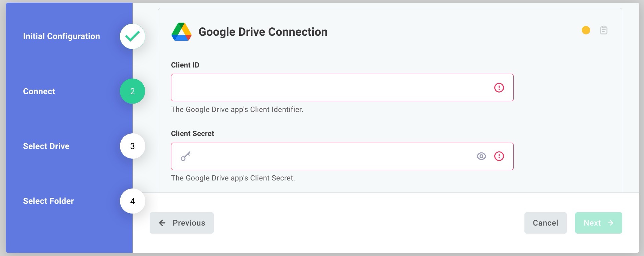Open the Connect step label
Image resolution: width=644 pixels, height=256 pixels.
[39, 91]
